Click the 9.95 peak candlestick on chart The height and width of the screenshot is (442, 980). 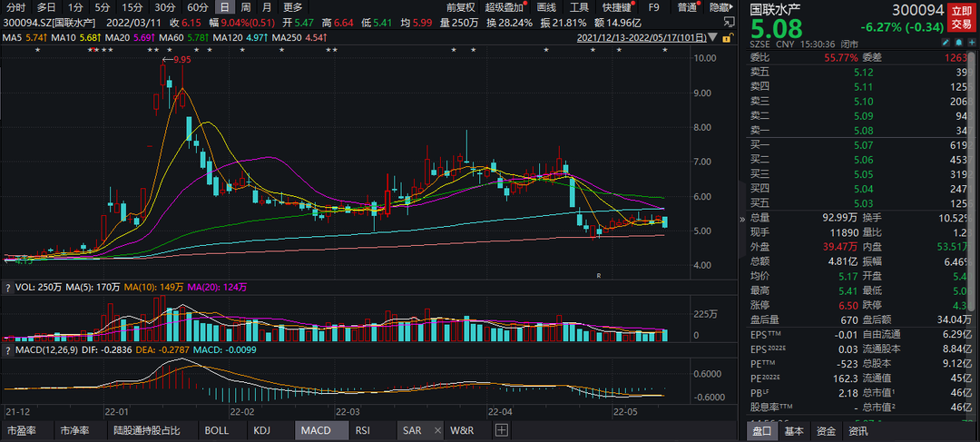click(169, 83)
